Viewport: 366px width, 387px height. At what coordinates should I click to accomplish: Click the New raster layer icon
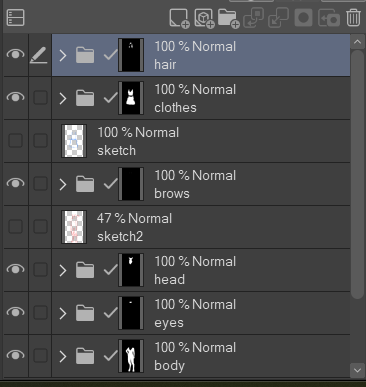(179, 18)
